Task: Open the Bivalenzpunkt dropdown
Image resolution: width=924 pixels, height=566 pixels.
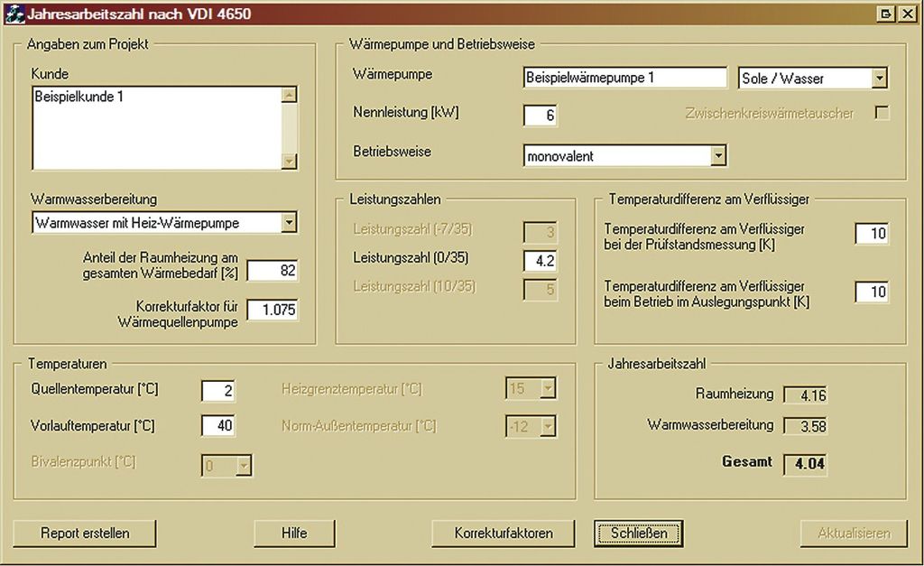Action: (x=244, y=466)
